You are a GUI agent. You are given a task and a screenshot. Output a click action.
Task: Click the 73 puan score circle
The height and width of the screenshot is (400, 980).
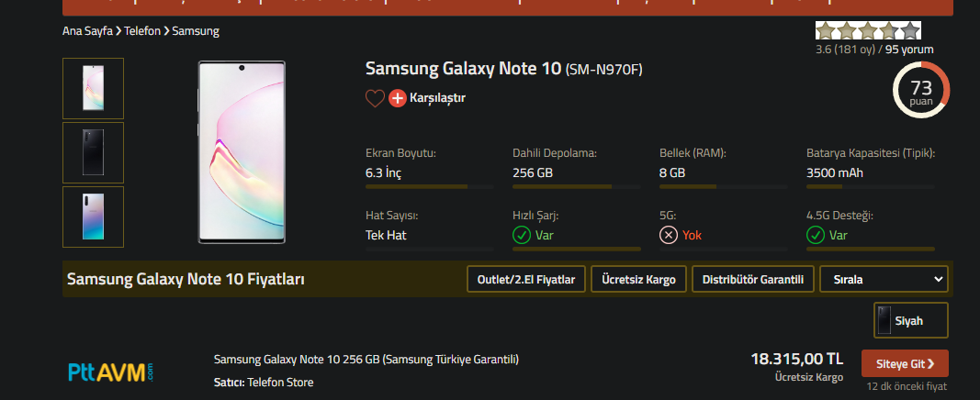(920, 91)
